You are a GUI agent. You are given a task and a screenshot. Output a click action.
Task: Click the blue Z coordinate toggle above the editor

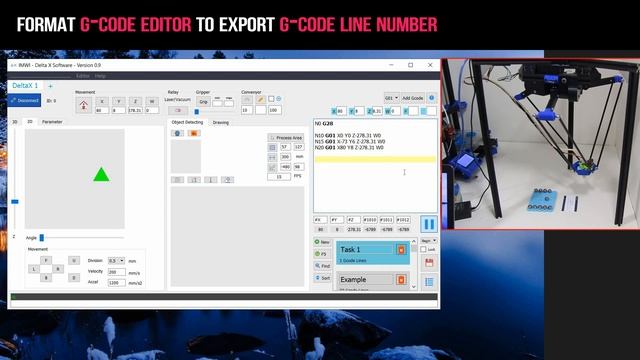coord(369,111)
